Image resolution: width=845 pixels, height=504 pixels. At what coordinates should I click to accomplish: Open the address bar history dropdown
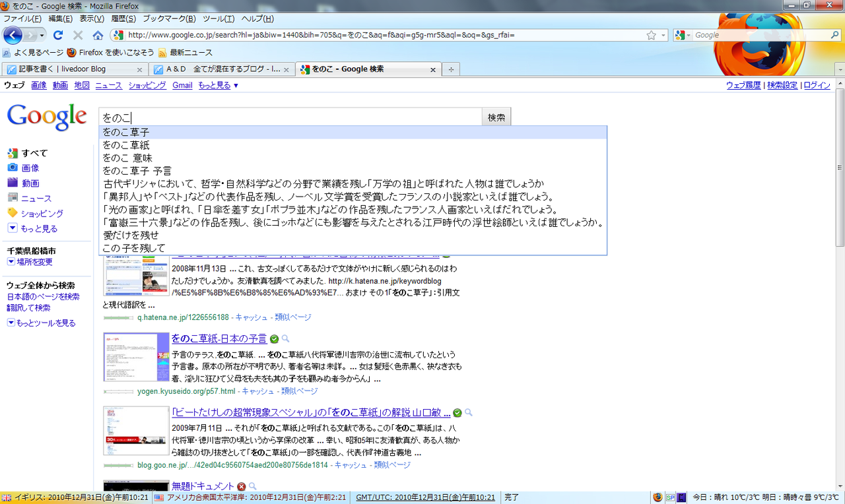click(662, 35)
